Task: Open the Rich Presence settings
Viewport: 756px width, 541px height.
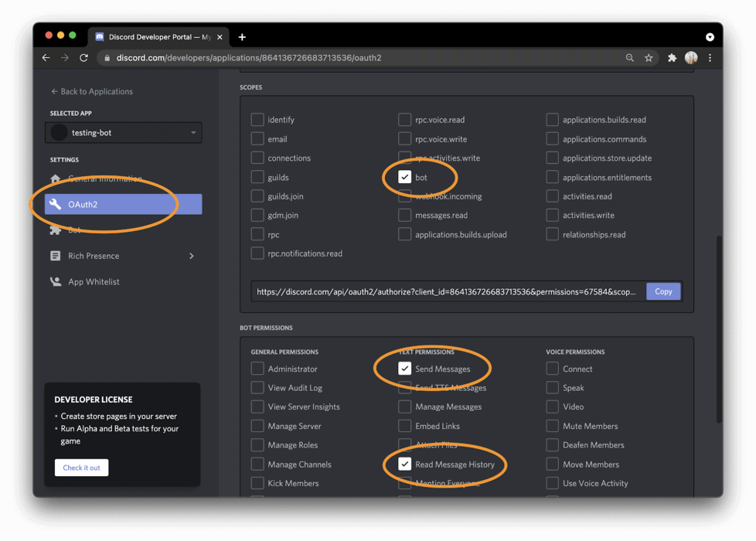Action: click(124, 256)
